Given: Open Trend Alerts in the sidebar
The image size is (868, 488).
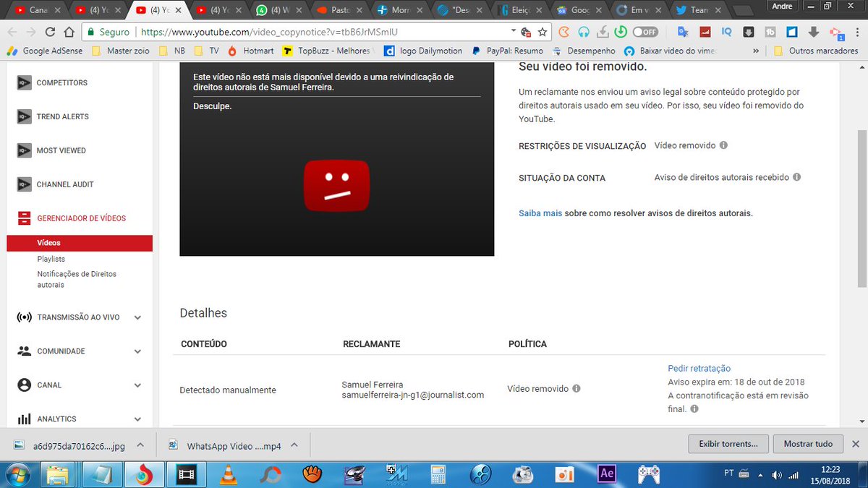Looking at the screenshot, I should 62,116.
